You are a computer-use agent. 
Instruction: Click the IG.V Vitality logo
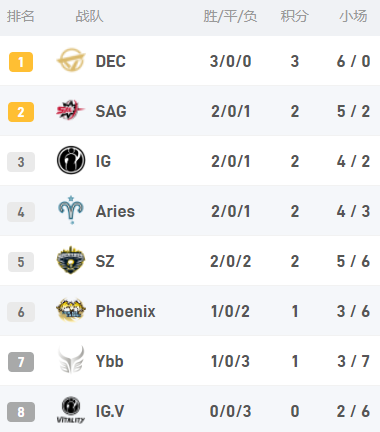pyautogui.click(x=71, y=410)
